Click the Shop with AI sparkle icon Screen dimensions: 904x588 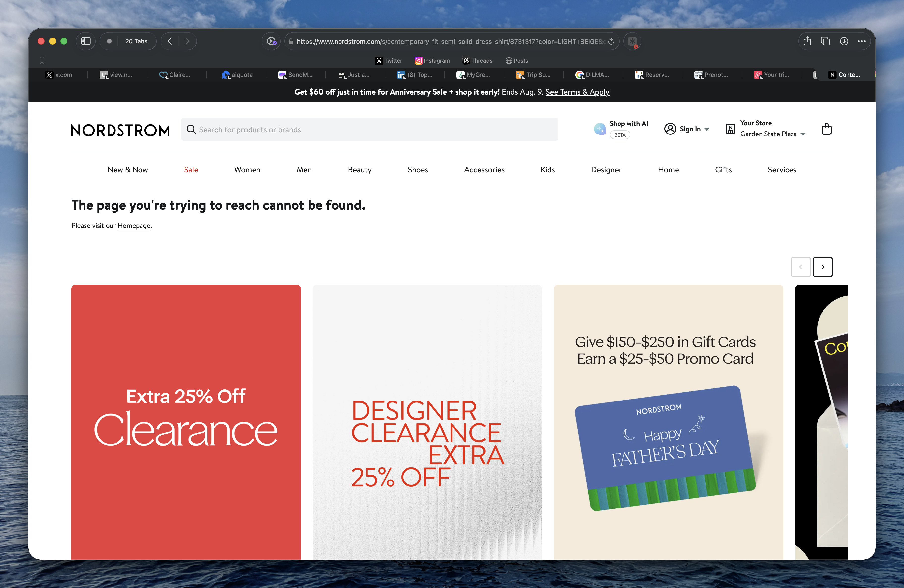(600, 129)
